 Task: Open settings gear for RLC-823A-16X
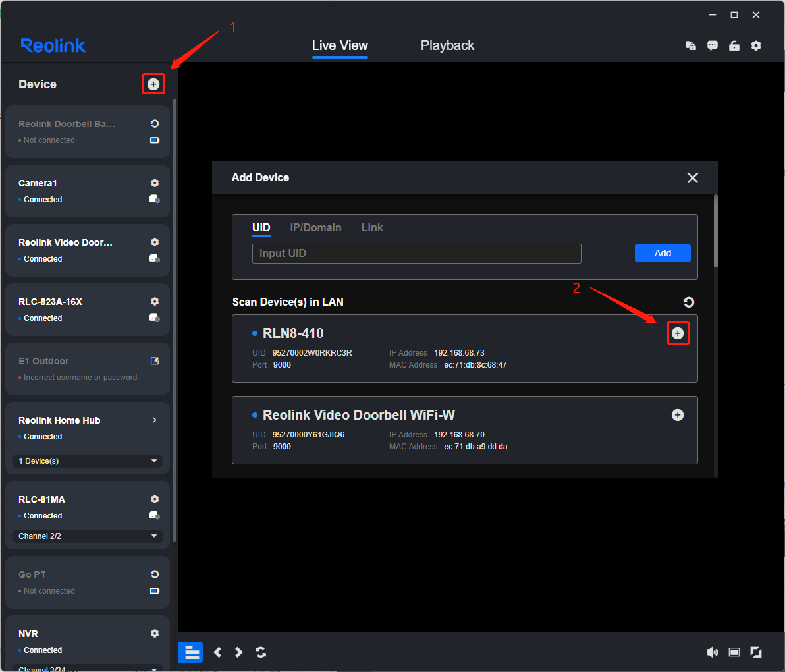coord(155,302)
